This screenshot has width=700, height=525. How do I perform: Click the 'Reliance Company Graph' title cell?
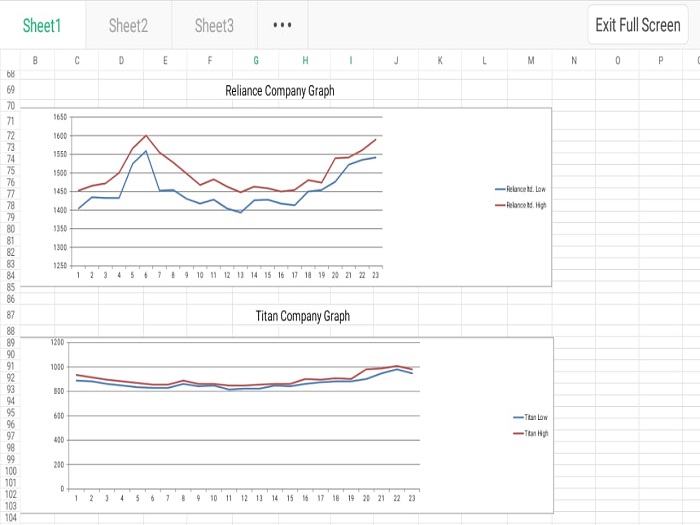click(x=280, y=91)
